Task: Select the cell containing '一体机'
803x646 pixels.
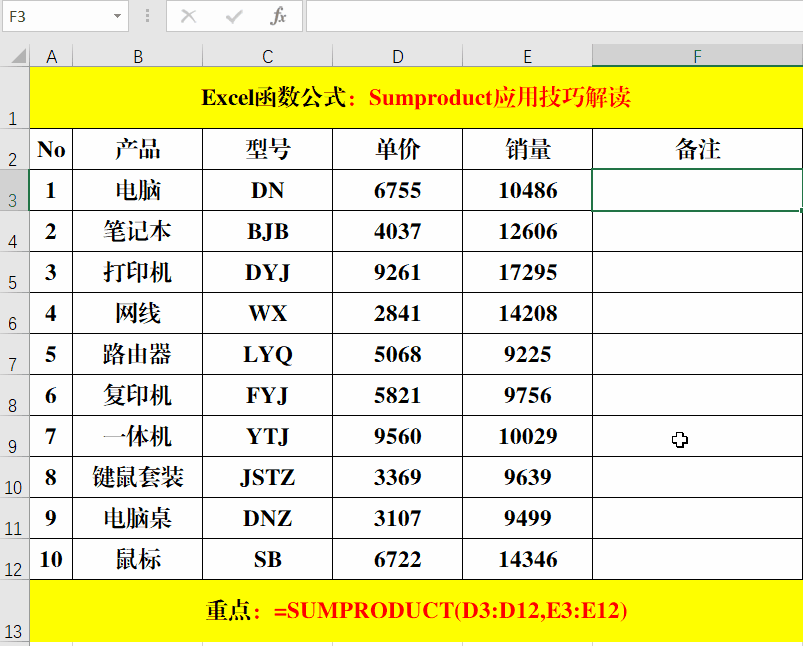Action: tap(138, 436)
